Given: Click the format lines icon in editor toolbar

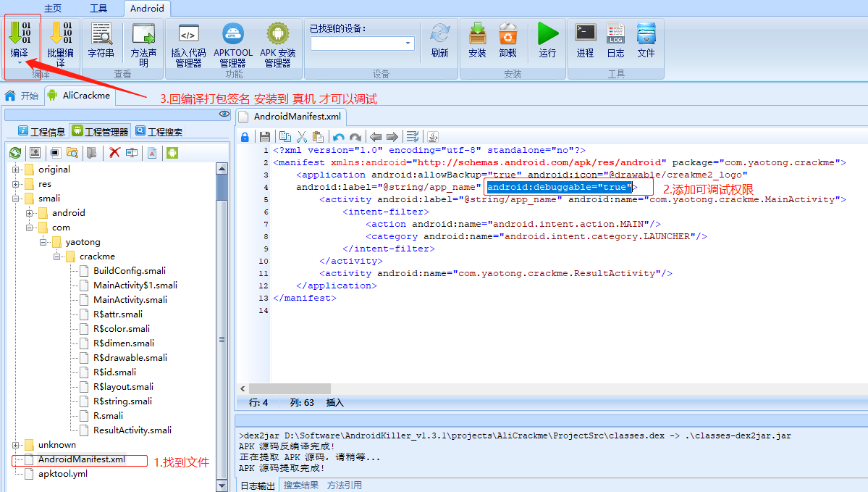Looking at the screenshot, I should [x=413, y=137].
